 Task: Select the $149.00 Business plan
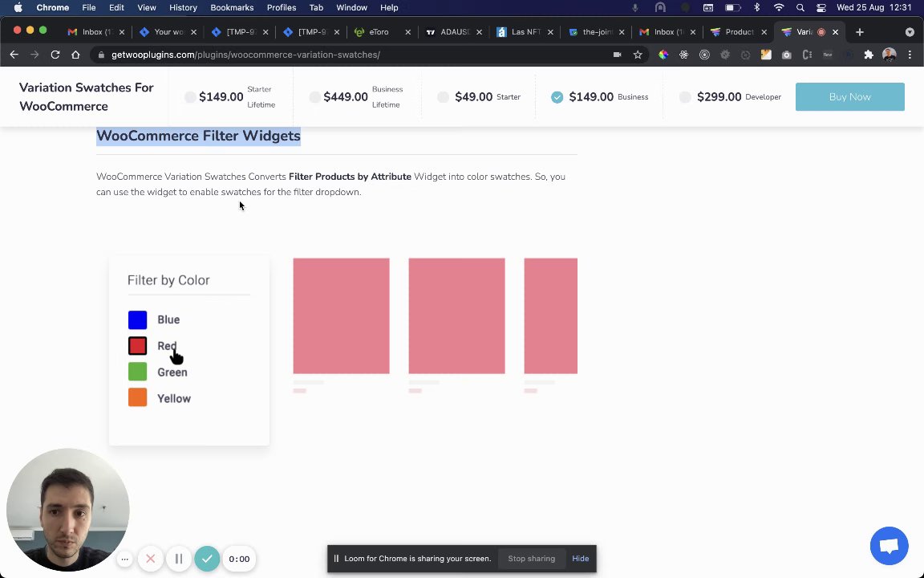[557, 97]
